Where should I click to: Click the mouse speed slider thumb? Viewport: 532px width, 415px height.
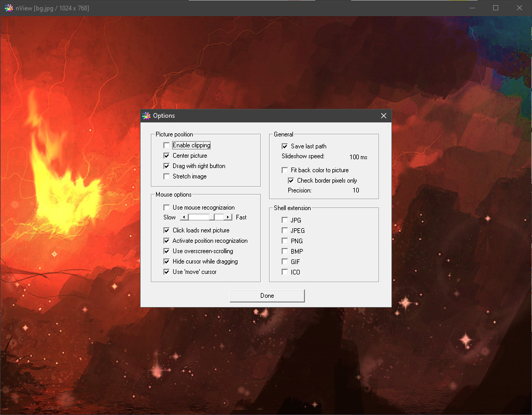pos(212,217)
